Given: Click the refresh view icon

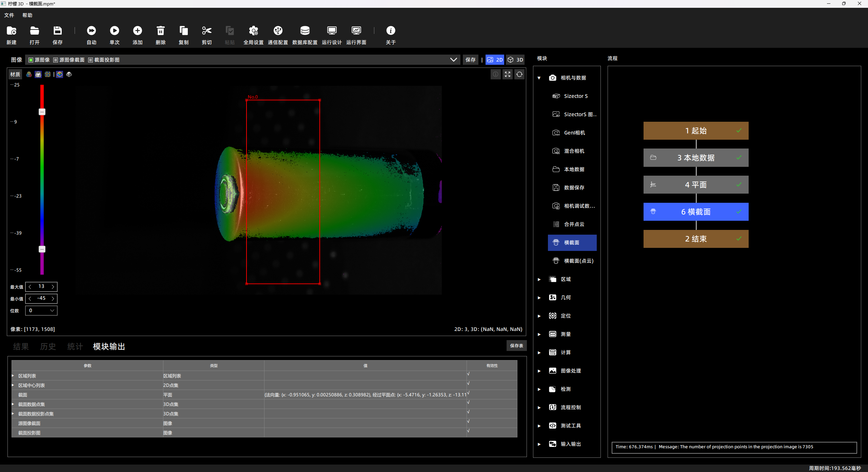Looking at the screenshot, I should (519, 74).
